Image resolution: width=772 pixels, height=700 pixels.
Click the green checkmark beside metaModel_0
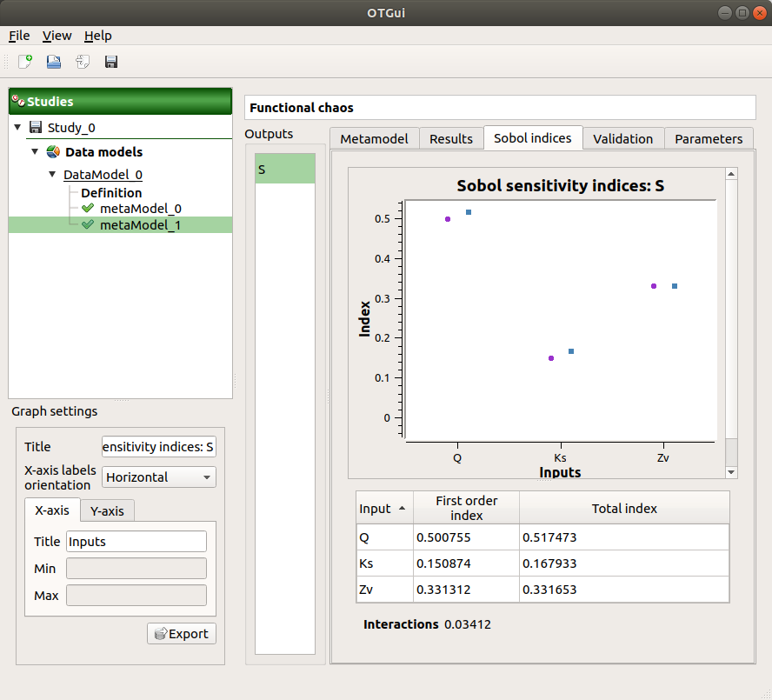pos(86,208)
